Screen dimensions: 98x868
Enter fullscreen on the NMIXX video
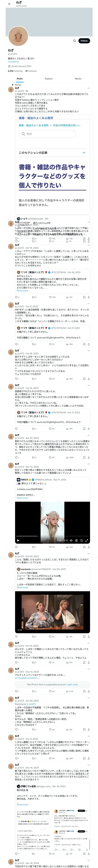[x=87, y=540]
